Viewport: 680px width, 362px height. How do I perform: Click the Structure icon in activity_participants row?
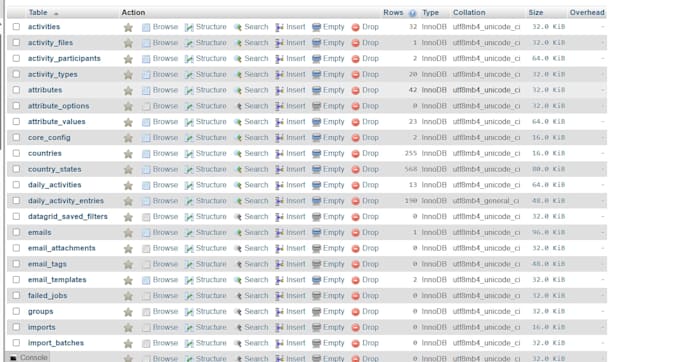point(189,59)
